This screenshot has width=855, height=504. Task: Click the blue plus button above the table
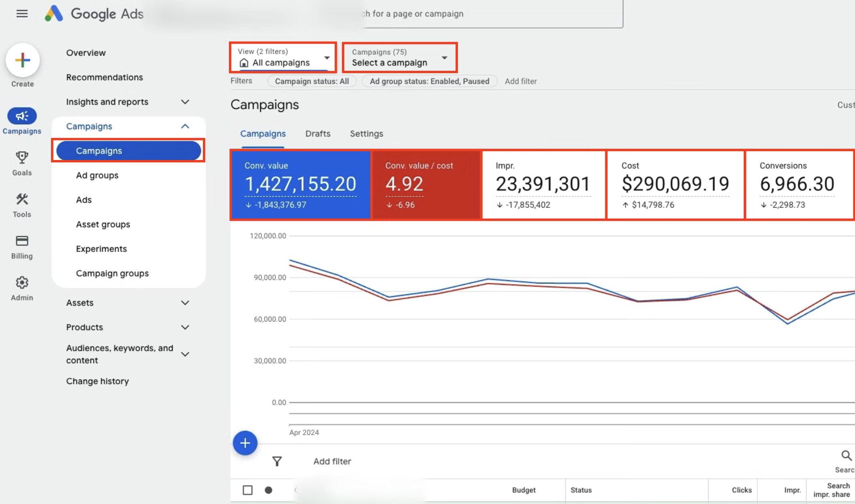coord(245,443)
